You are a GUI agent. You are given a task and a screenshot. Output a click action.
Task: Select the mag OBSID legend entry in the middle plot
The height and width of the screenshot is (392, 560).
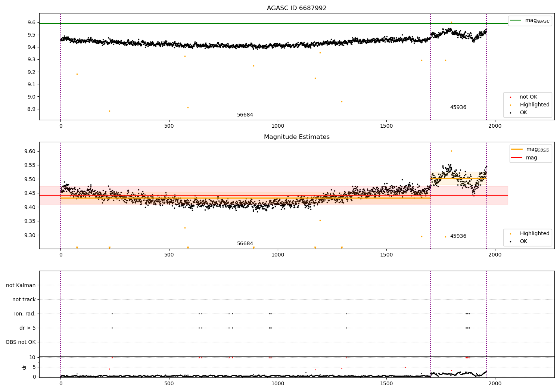click(531, 149)
